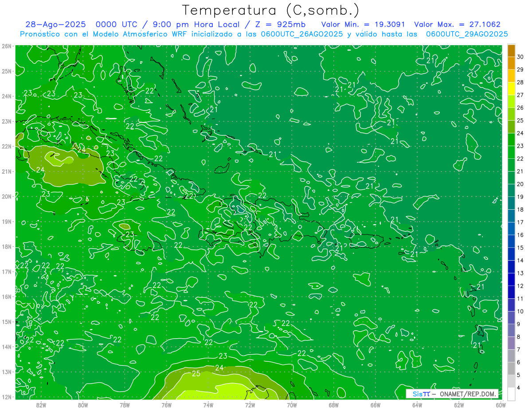532x411 pixels.
Task: Click the longitude axis label 76W
Action: [x=167, y=405]
